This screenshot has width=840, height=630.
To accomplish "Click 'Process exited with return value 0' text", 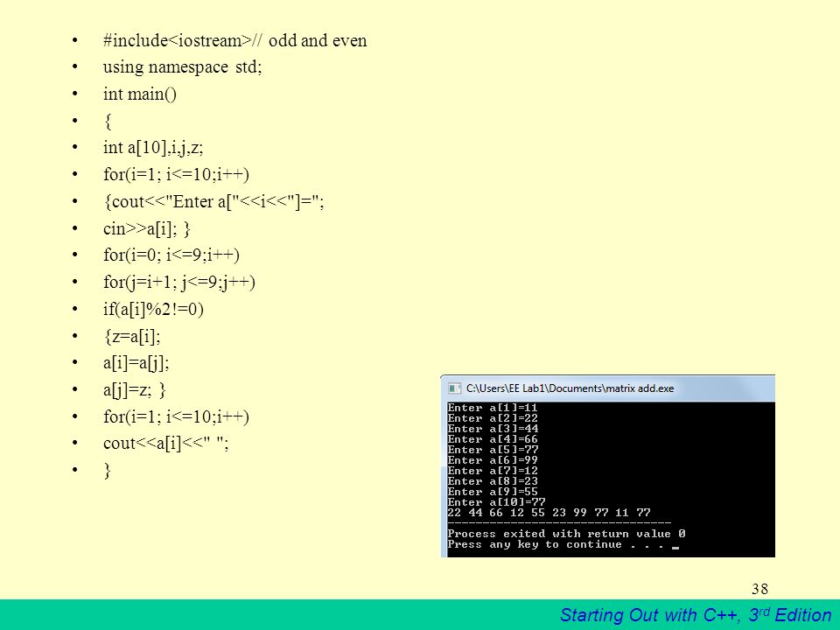I will click(566, 534).
